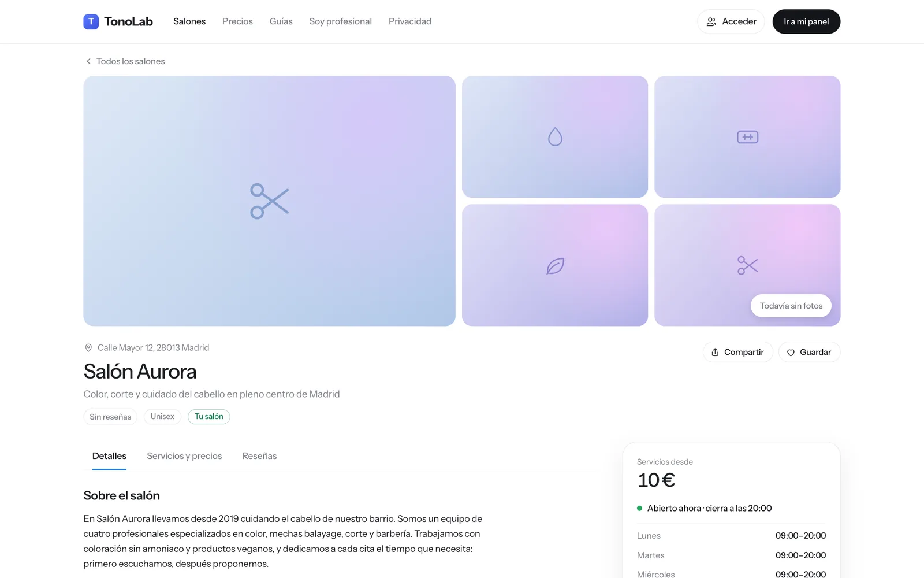The image size is (924, 578).
Task: Click the bandage-style icon placeholder tile
Action: click(x=747, y=137)
